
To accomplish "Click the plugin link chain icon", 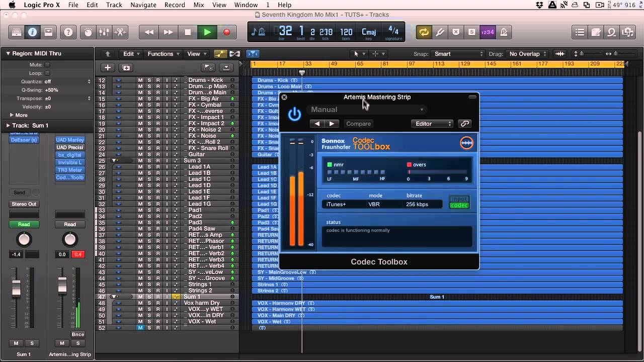I will click(x=464, y=124).
